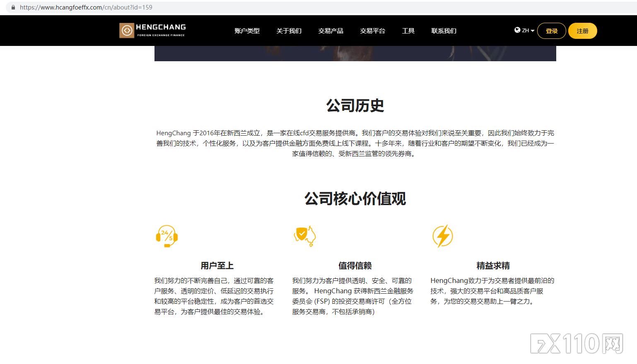
Task: Click the 公司历史 heading
Action: tap(355, 106)
